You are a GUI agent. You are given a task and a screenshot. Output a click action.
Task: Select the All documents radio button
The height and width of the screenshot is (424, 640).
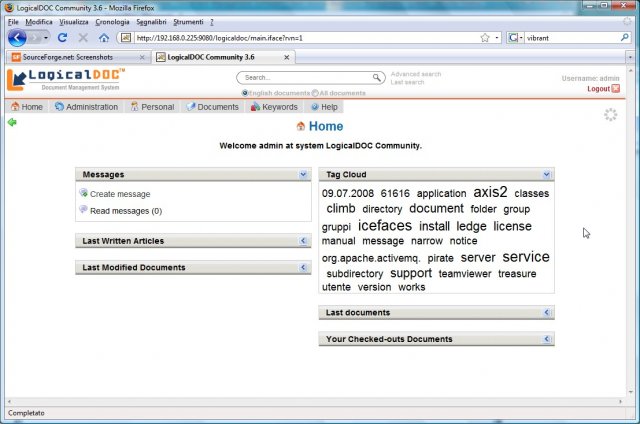315,93
